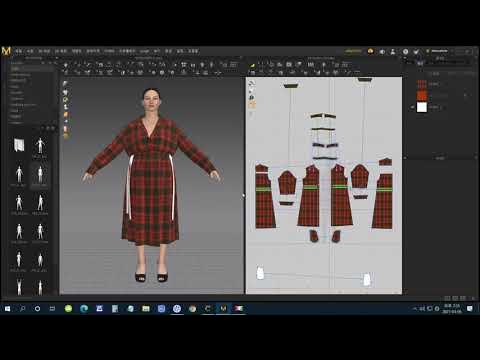Open the user account icon in the top bar

[393, 51]
